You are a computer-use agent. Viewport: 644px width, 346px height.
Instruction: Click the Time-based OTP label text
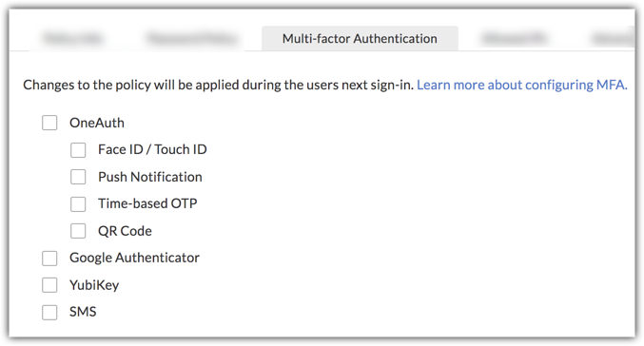click(x=147, y=203)
